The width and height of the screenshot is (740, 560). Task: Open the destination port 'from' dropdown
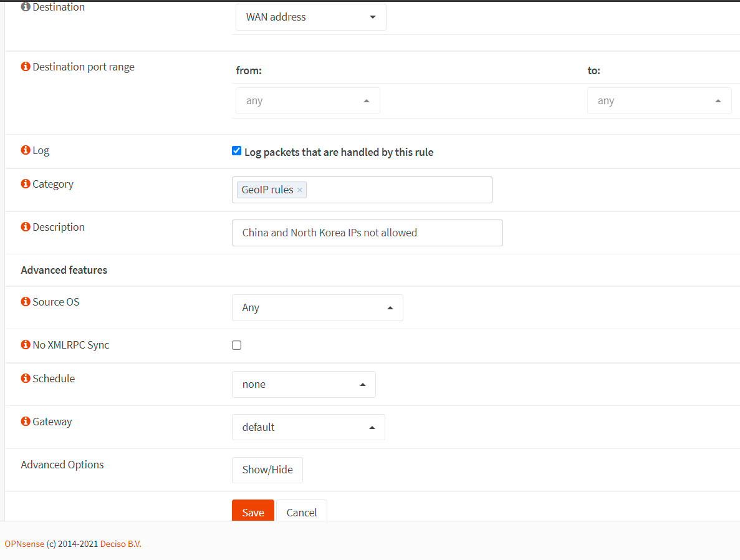tap(307, 101)
